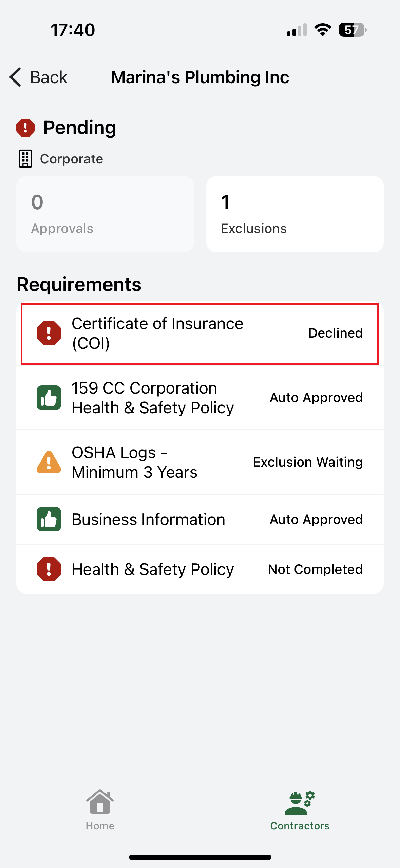Open Certificate of Insurance (COI) requirement
400x868 pixels.
point(157,333)
